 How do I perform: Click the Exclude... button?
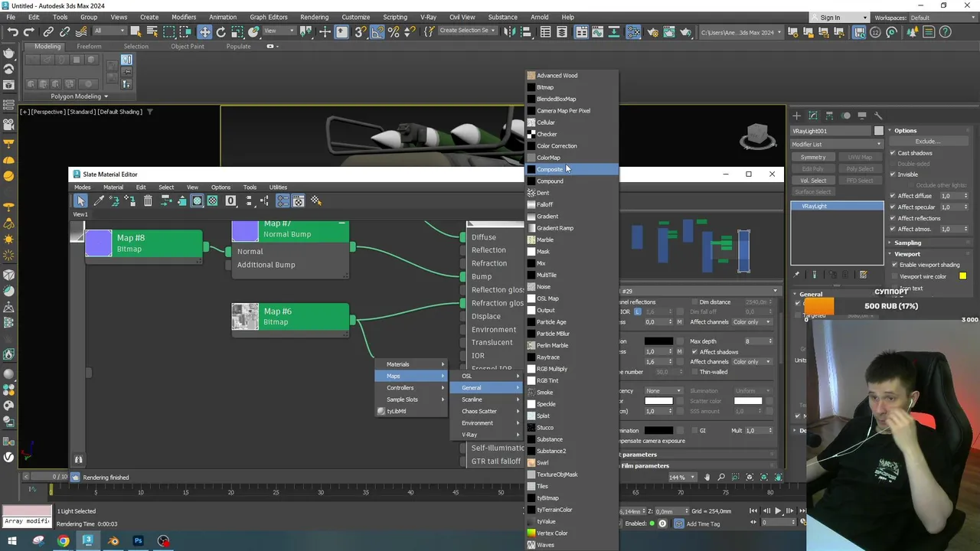click(927, 142)
